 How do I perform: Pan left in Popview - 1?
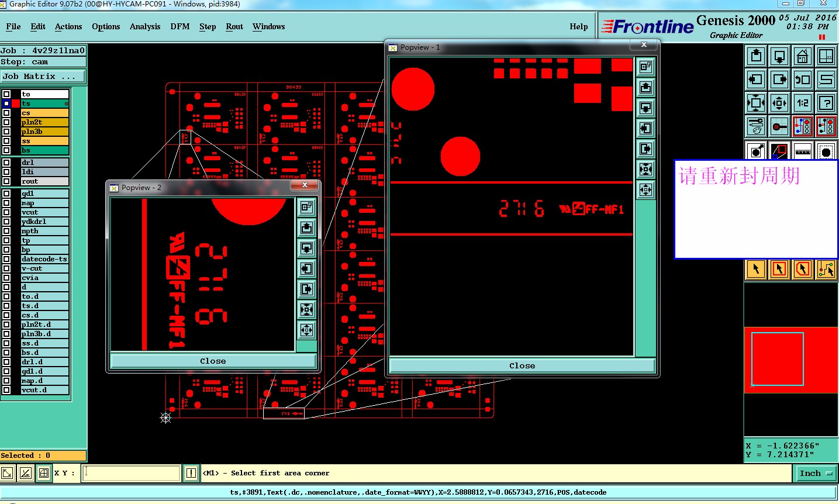click(x=645, y=128)
